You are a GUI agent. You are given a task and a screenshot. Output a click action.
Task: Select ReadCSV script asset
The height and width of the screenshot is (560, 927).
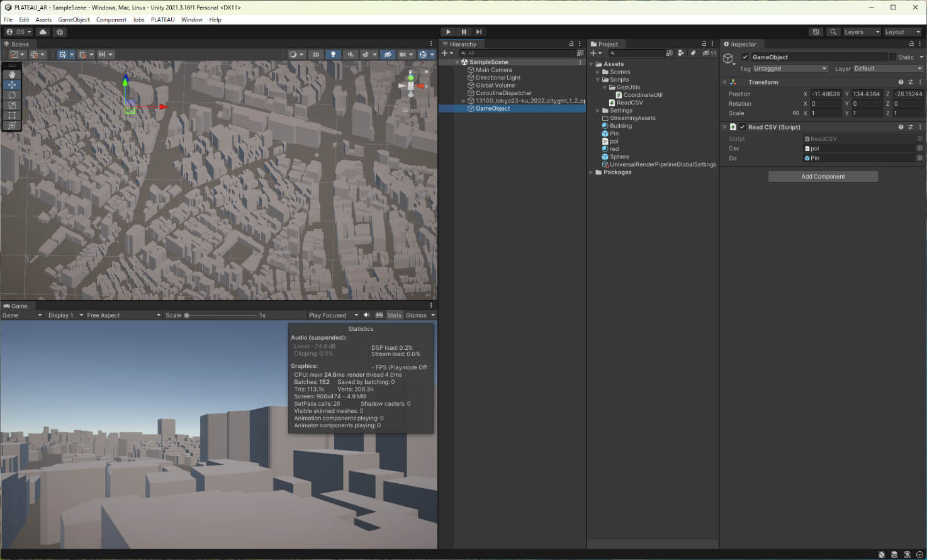click(629, 103)
